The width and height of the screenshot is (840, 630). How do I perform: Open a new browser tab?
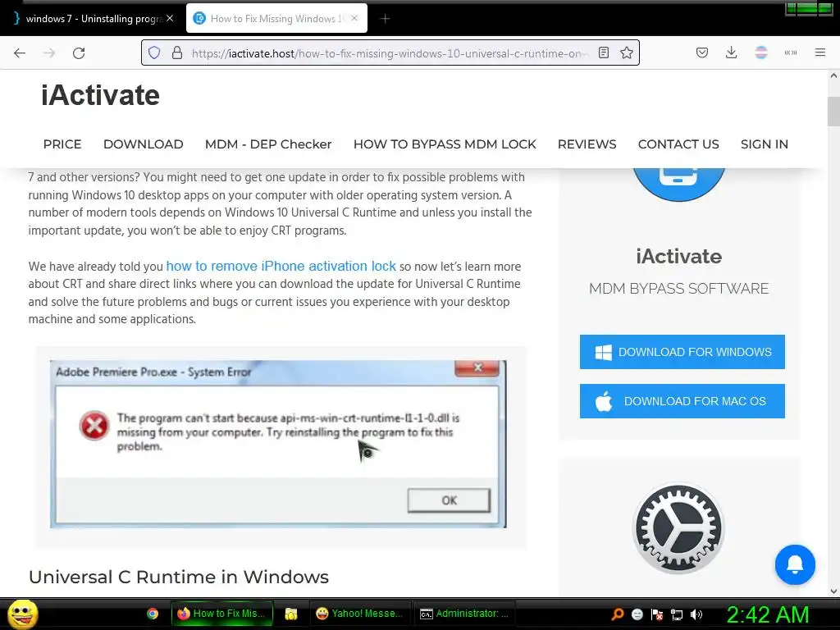click(385, 19)
